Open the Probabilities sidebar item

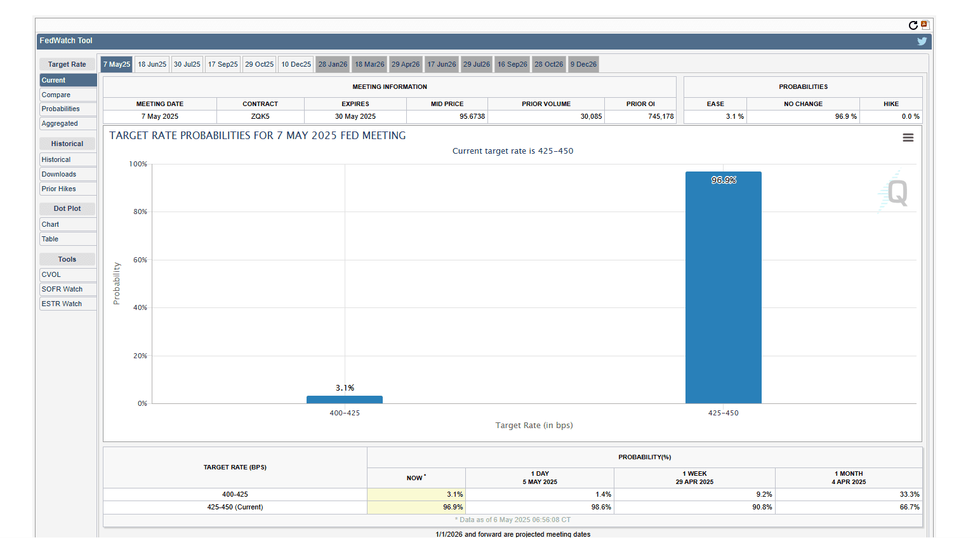point(67,109)
